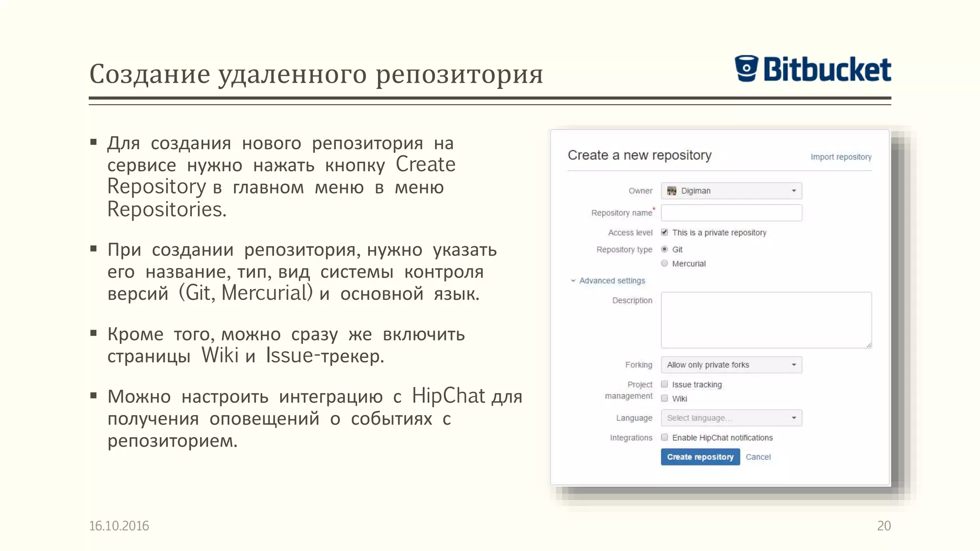
Task: Open the Owner dropdown showing Digiman
Action: (x=731, y=191)
